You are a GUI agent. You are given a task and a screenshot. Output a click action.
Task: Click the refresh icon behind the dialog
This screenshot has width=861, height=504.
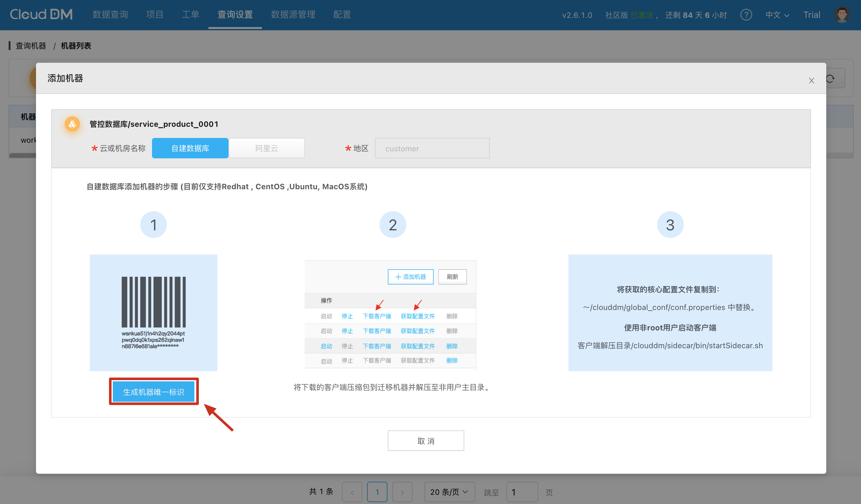[x=831, y=79]
